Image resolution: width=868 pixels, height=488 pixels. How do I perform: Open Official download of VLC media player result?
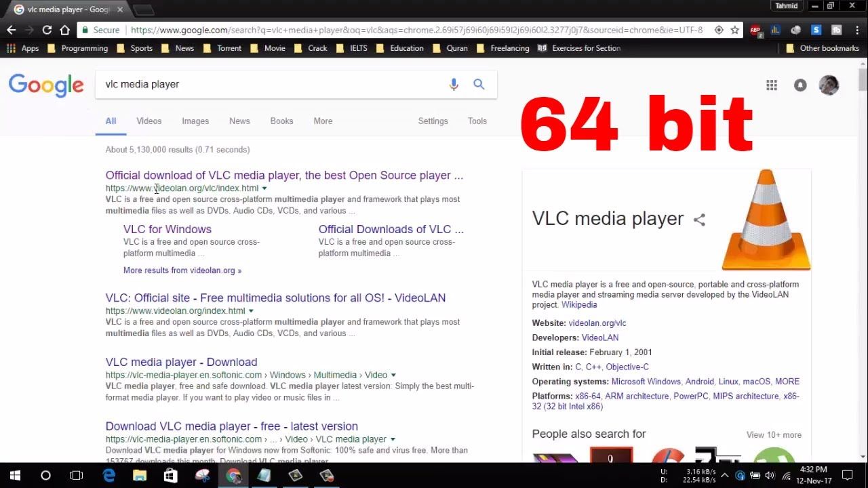point(284,175)
